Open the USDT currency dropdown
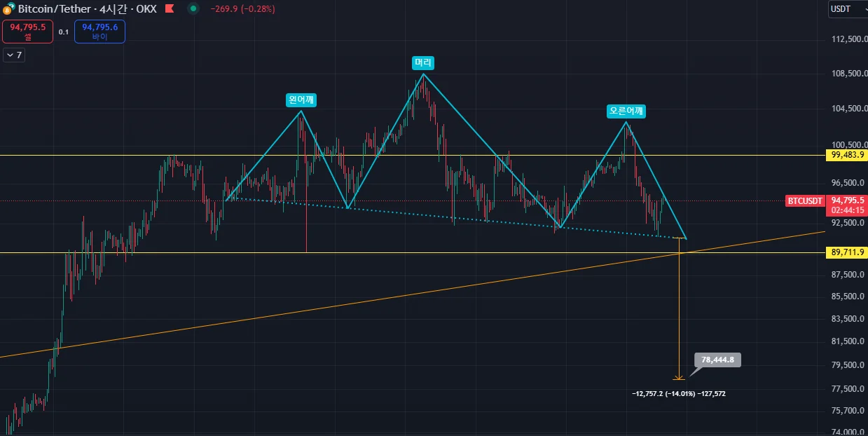Image resolution: width=868 pixels, height=436 pixels. (846, 9)
